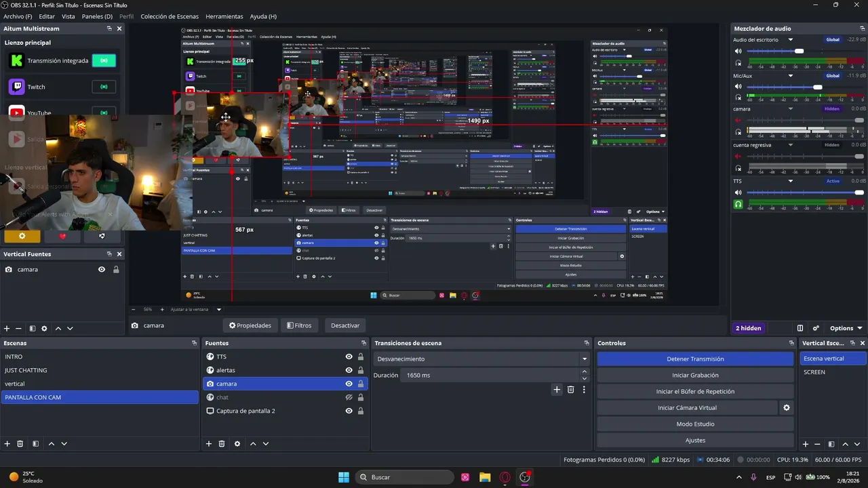Viewport: 868px width, 488px height.
Task: Click Iniciar el Búfer de Repetición
Action: point(695,392)
